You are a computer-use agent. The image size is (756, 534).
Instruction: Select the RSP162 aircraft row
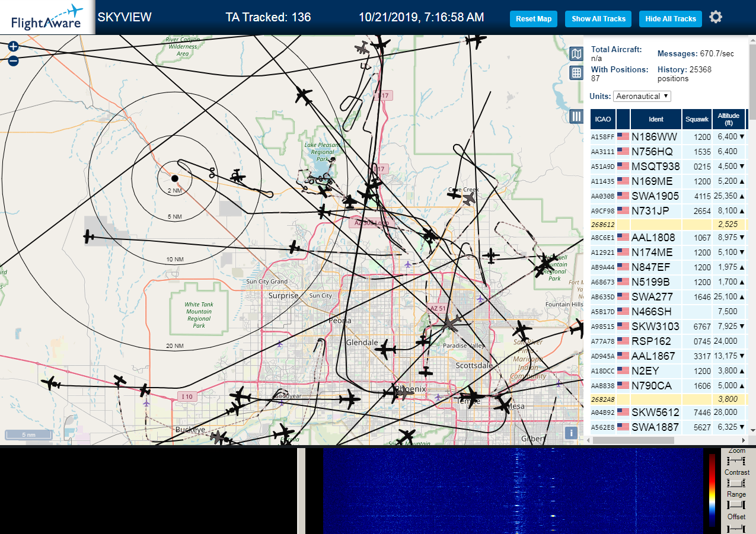click(669, 341)
